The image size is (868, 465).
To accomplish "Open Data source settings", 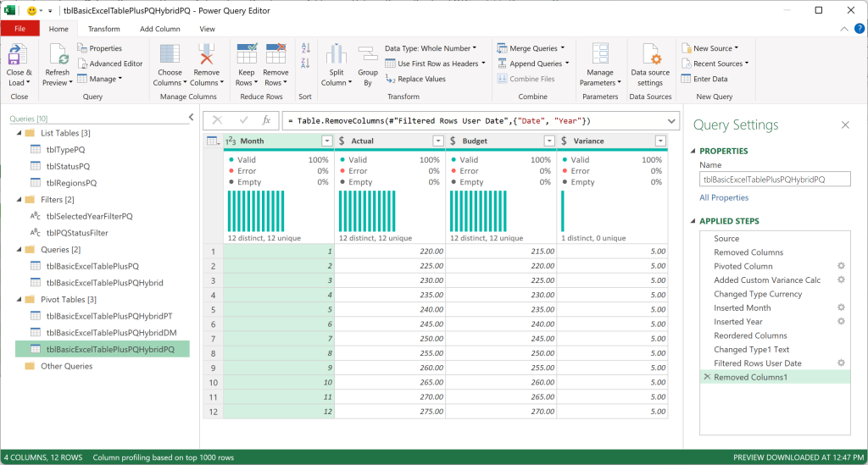I will tap(650, 65).
